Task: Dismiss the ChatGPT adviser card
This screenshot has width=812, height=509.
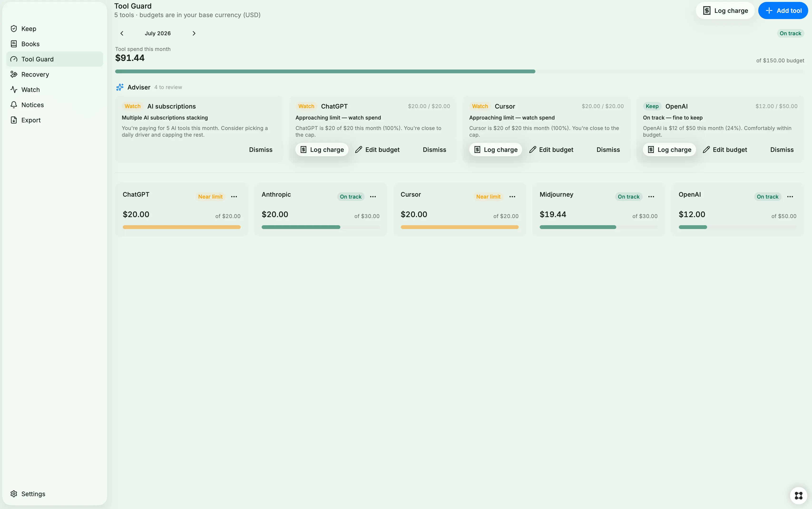Action: point(434,150)
